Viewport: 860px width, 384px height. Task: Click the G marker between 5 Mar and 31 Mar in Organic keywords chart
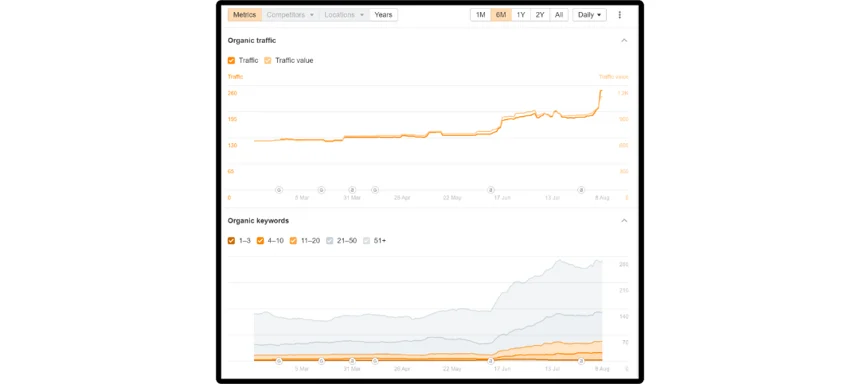(x=321, y=361)
